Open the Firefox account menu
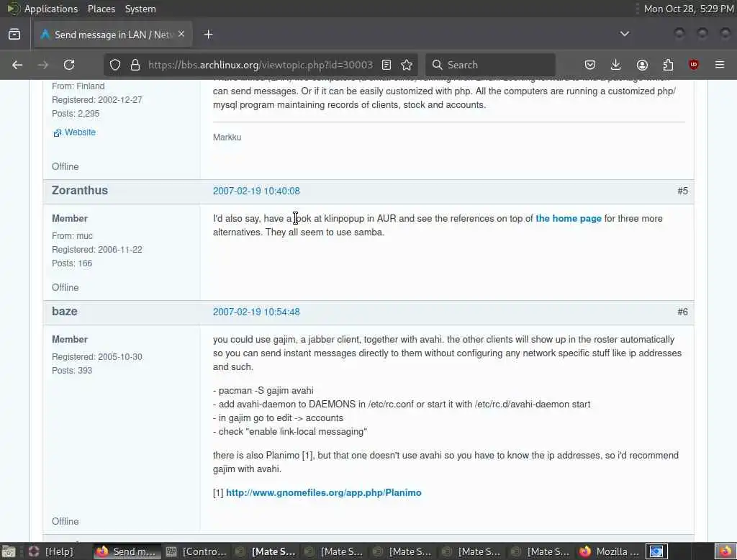Viewport: 737px width, 560px height. (642, 65)
